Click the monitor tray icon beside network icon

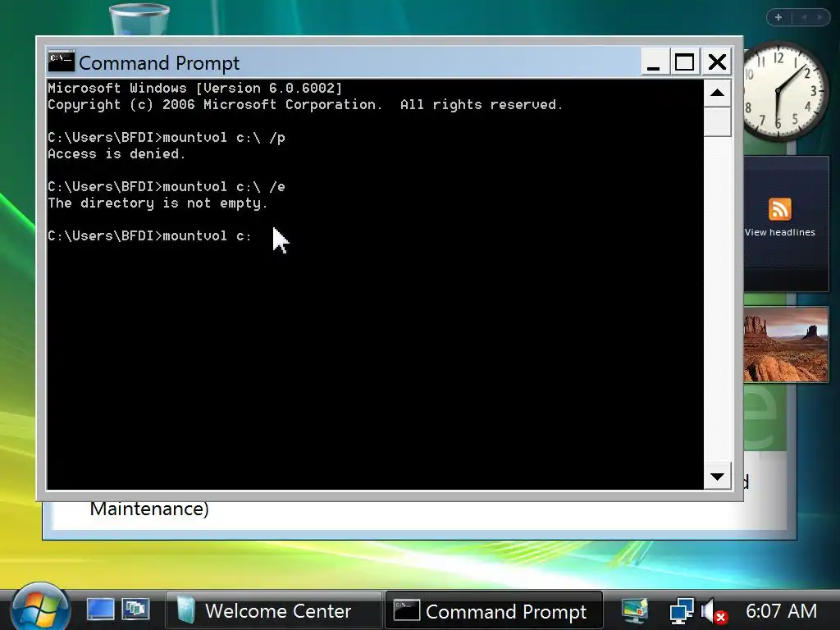click(x=635, y=610)
